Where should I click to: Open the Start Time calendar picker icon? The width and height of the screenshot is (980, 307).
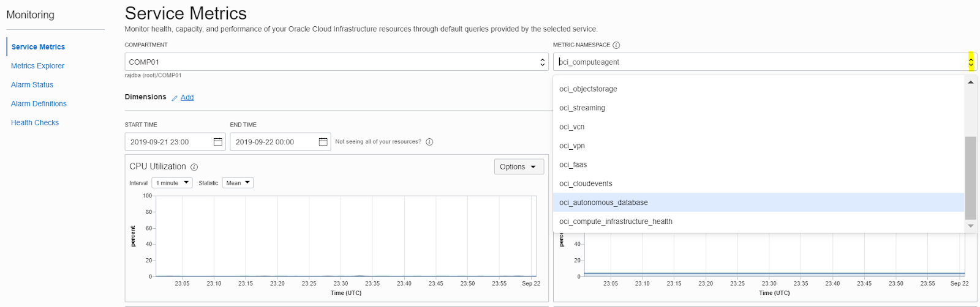217,142
